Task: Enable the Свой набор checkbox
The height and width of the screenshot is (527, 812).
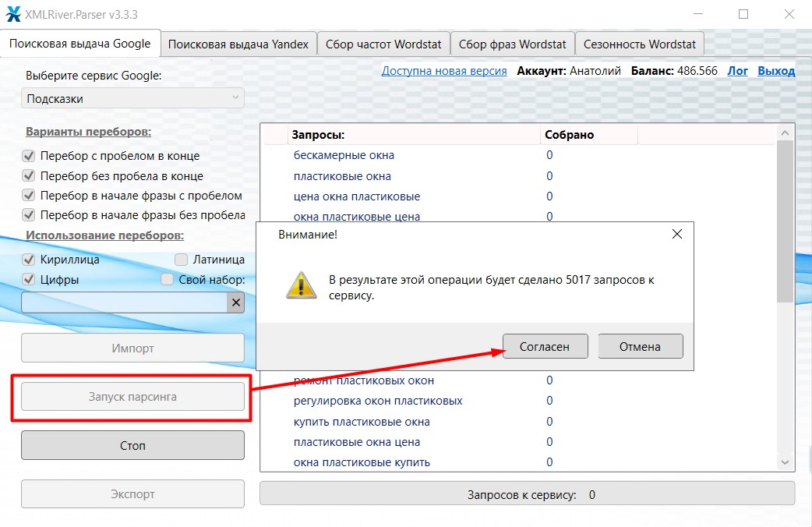Action: (x=167, y=280)
